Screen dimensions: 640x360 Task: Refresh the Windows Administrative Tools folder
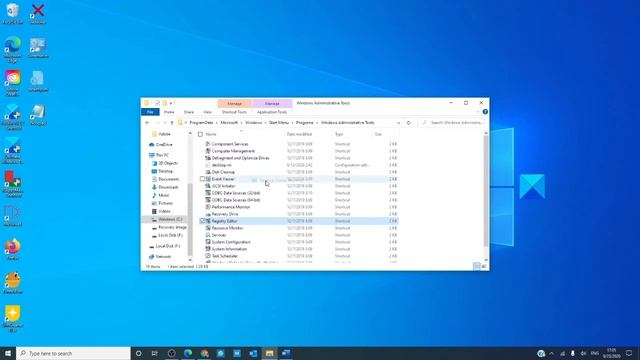point(409,122)
